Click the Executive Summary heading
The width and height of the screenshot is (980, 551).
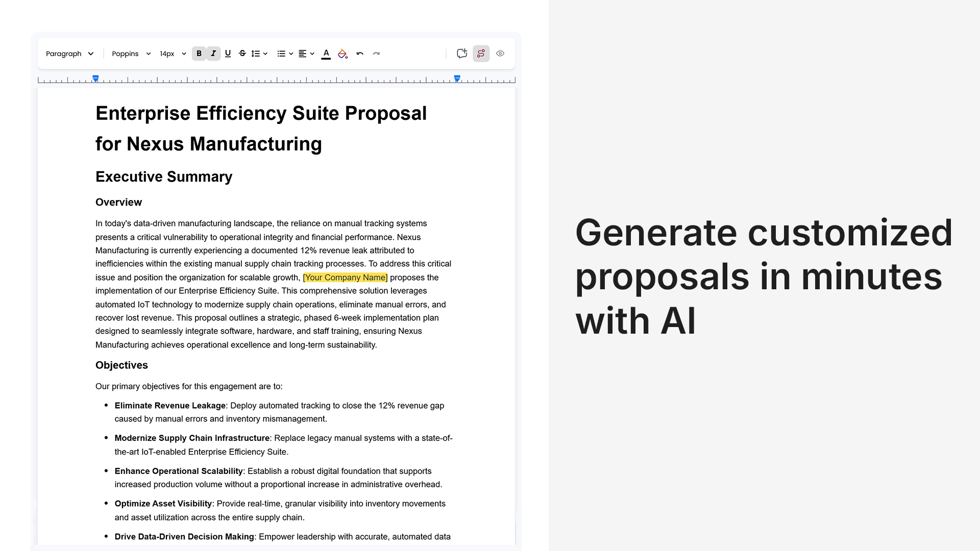(x=164, y=177)
